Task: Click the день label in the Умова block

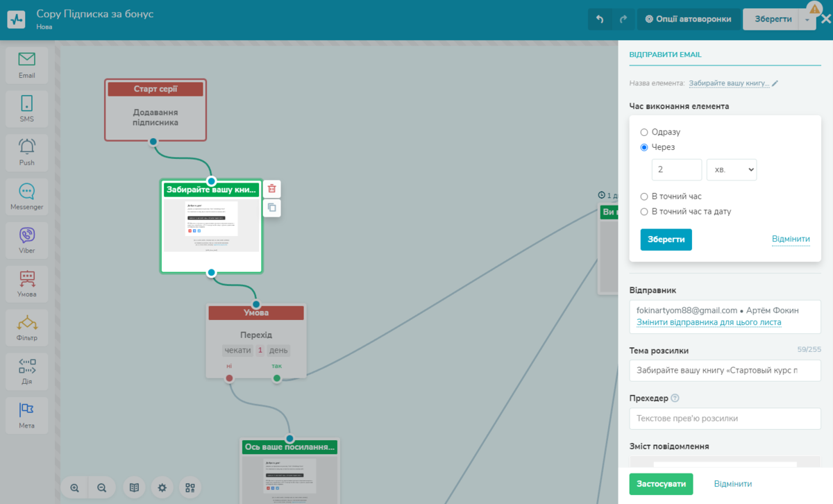Action: pyautogui.click(x=278, y=351)
